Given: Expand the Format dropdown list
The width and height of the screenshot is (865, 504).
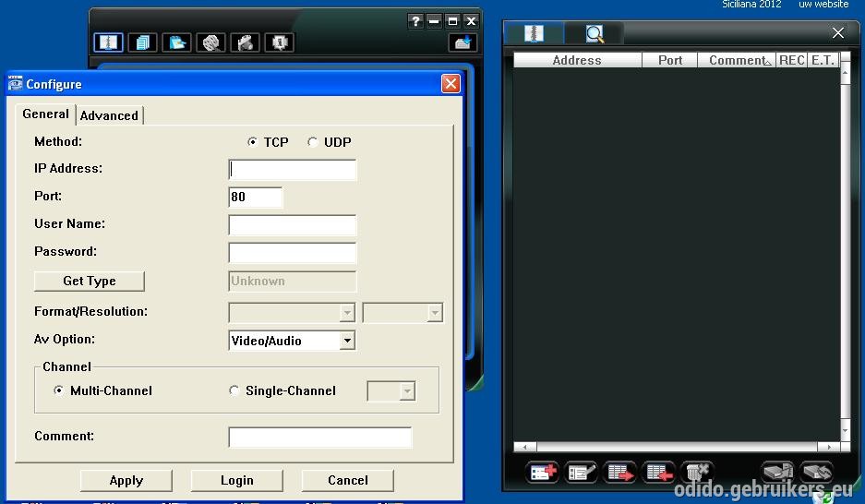Looking at the screenshot, I should coord(292,313).
